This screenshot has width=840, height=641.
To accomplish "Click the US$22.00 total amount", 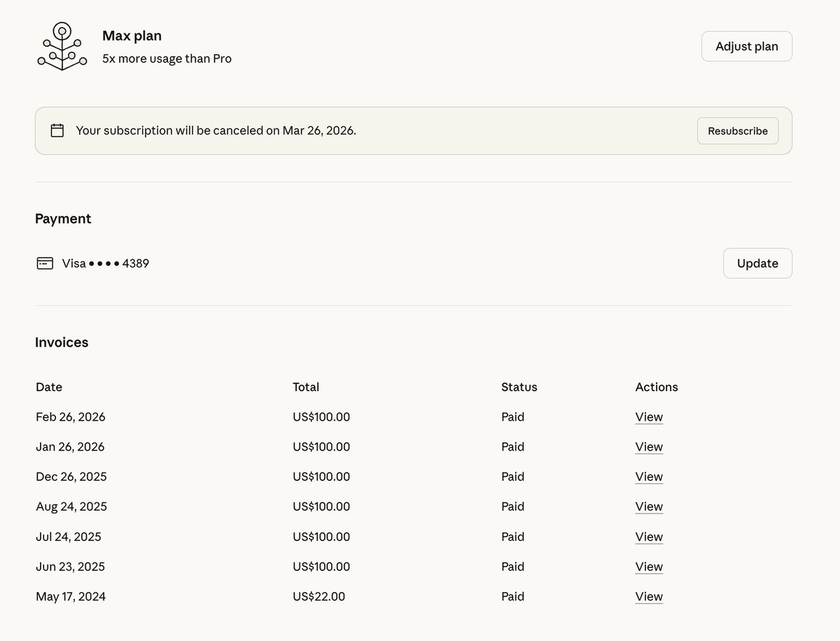I will tap(319, 597).
